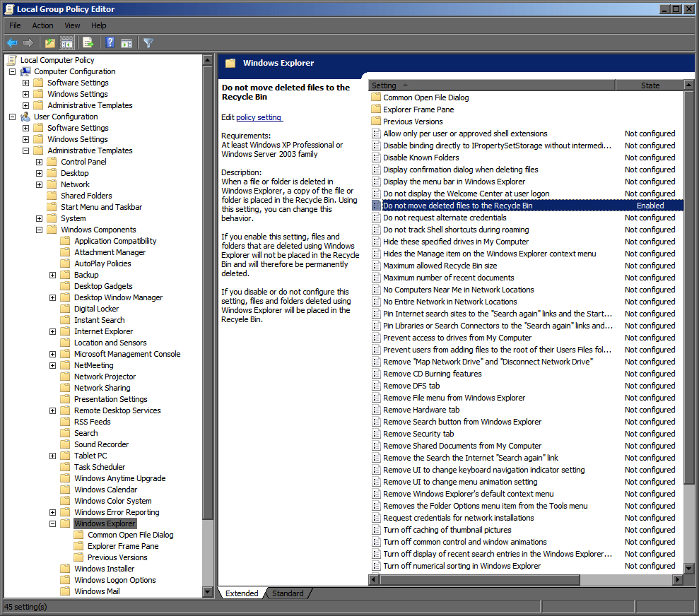Viewport: 699px width, 616px height.
Task: Select Windows Logon Options in tree
Action: (x=115, y=580)
